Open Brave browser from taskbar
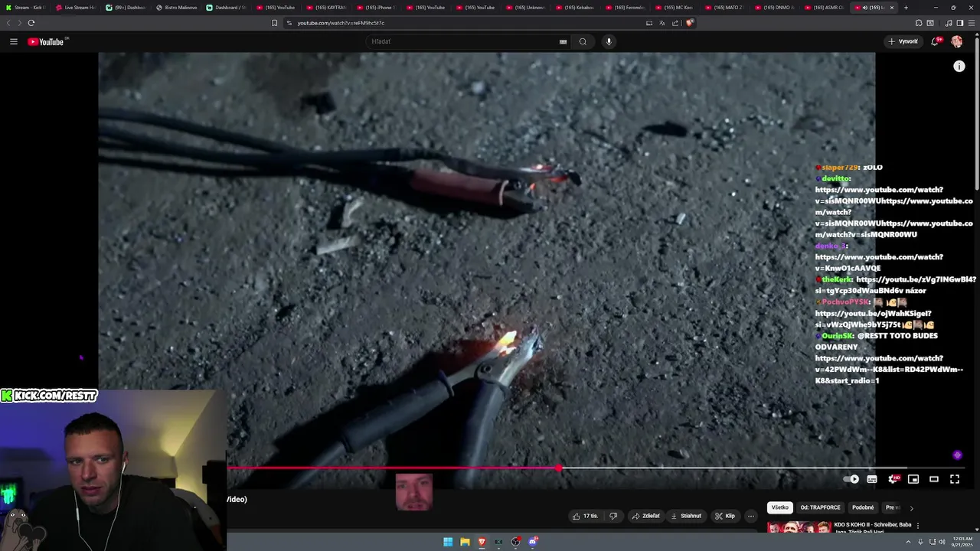This screenshot has width=980, height=551. pos(482,542)
